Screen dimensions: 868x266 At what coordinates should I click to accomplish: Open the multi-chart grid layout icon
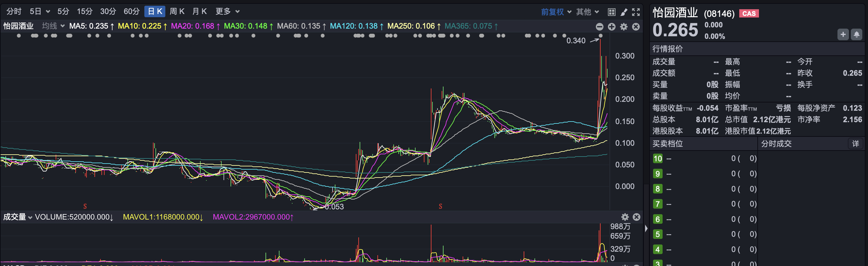611,12
